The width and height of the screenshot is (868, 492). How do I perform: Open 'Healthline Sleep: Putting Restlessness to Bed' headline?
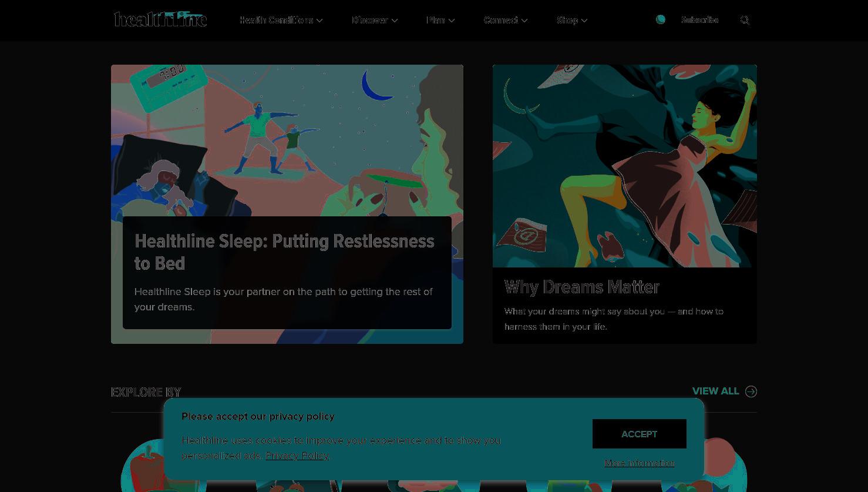click(284, 252)
